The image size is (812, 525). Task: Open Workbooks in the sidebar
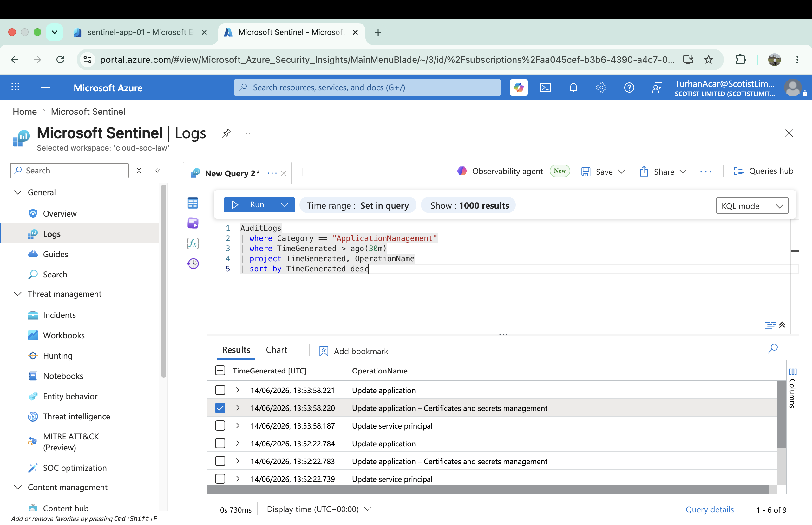tap(64, 335)
